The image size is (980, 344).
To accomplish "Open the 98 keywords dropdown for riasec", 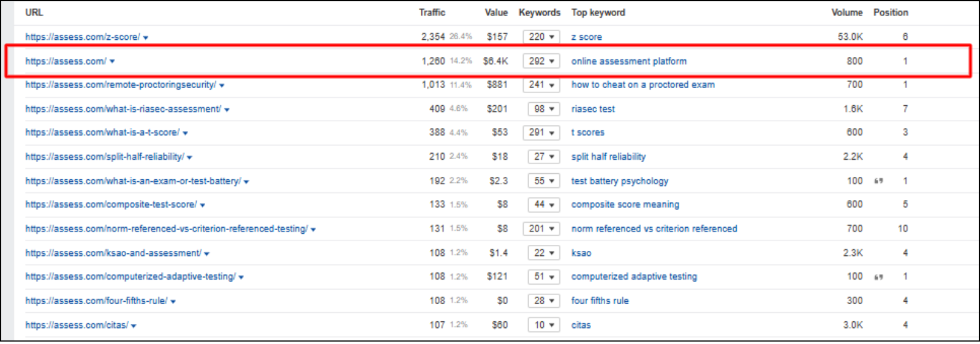I will [x=544, y=109].
